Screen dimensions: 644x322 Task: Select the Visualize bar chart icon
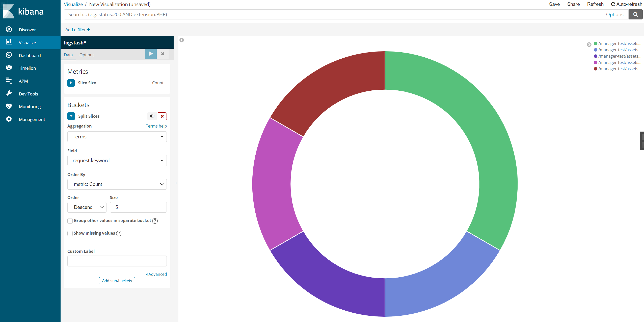[9, 42]
